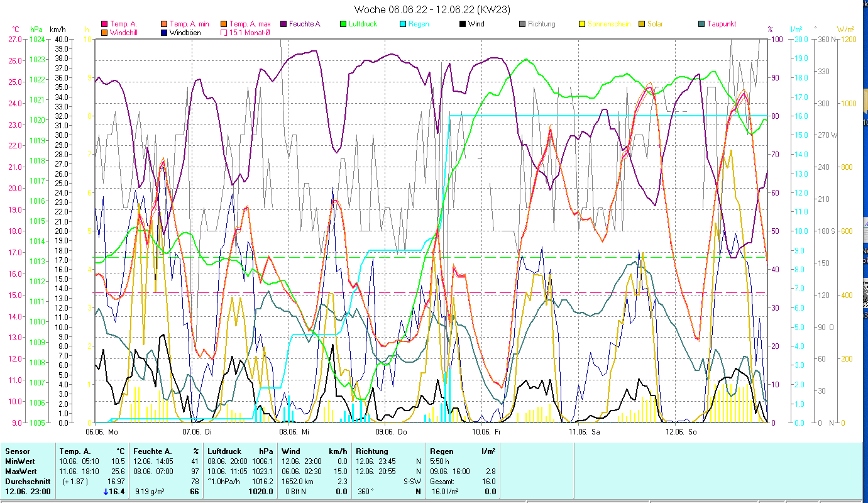Viewport: 868px width, 503px height.
Task: Click the "08.06. Mi" date label
Action: point(294,432)
